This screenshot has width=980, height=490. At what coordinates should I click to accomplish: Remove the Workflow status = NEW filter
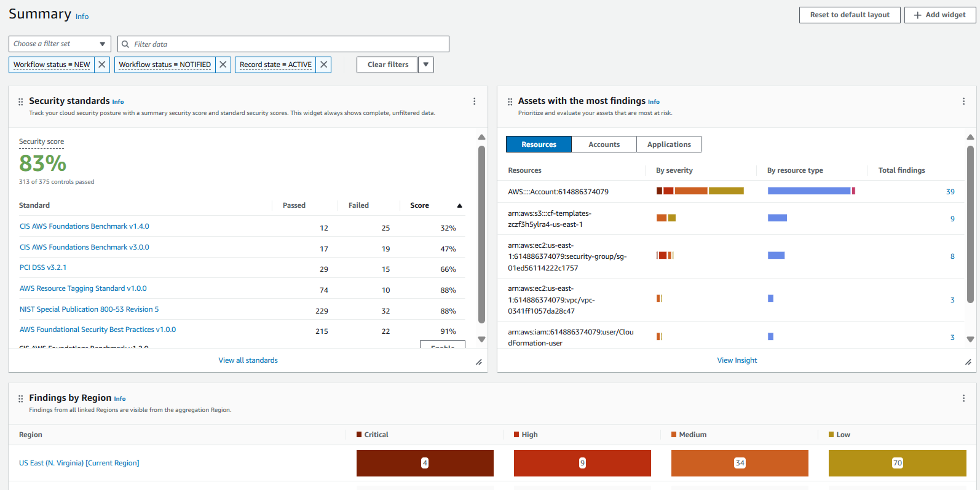pyautogui.click(x=102, y=65)
